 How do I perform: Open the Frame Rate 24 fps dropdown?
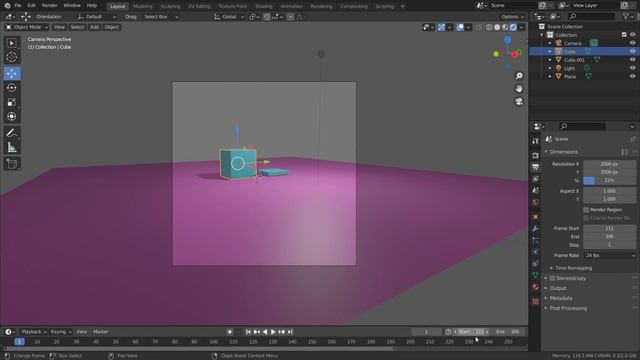click(610, 256)
